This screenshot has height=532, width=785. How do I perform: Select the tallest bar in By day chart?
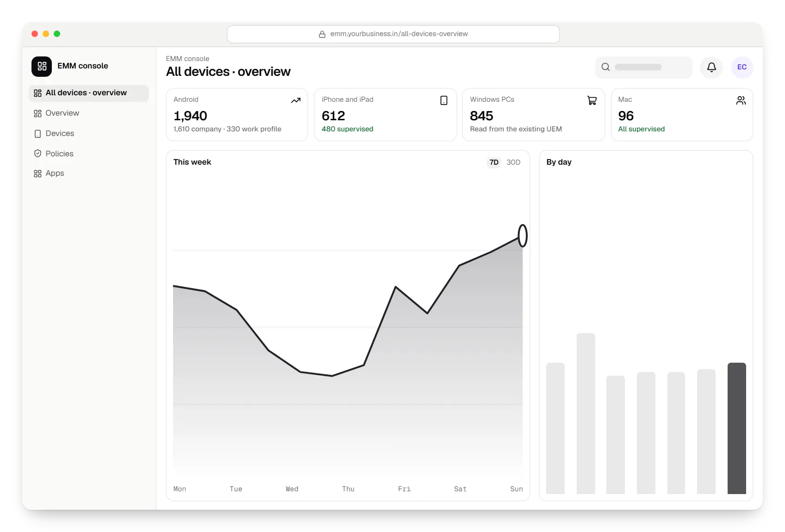click(x=586, y=414)
